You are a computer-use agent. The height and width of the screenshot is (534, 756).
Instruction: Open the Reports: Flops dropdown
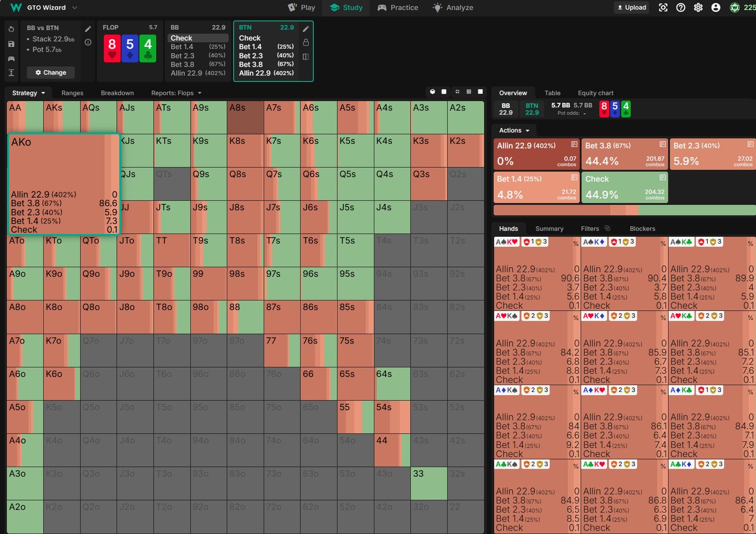(176, 93)
